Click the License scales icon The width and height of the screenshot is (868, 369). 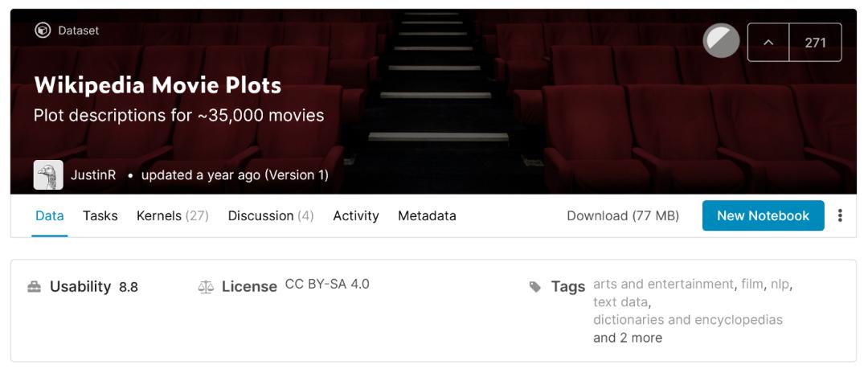click(206, 287)
